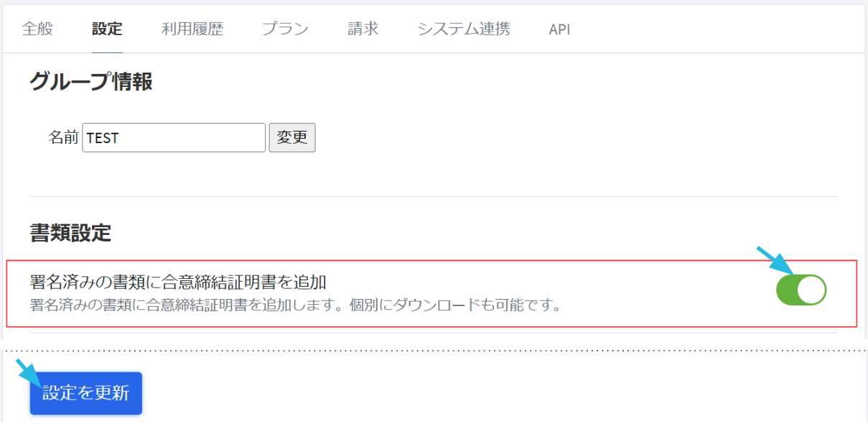Image resolution: width=868 pixels, height=424 pixels.
Task: Click the 書類設定 heading
Action: pos(70,233)
